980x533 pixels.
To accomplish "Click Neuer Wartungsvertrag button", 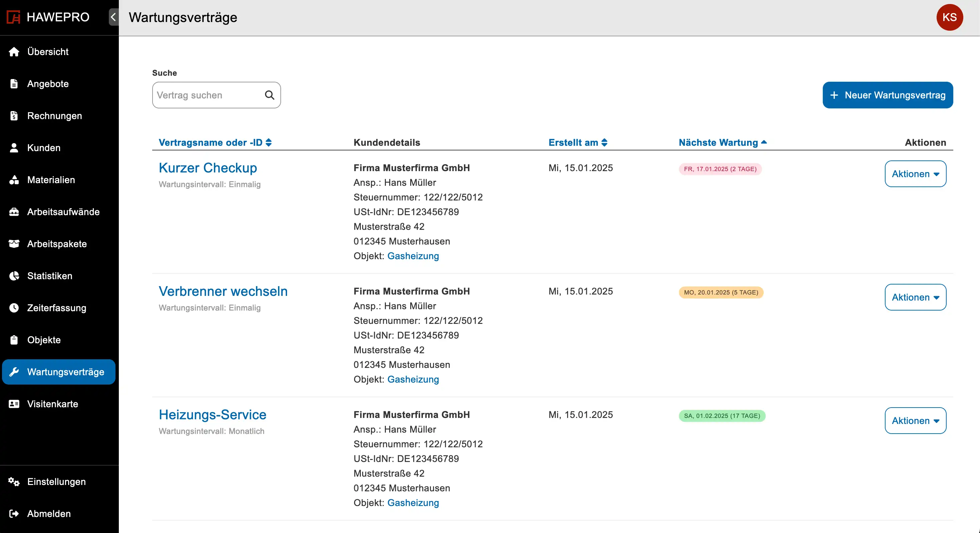I will [x=888, y=95].
